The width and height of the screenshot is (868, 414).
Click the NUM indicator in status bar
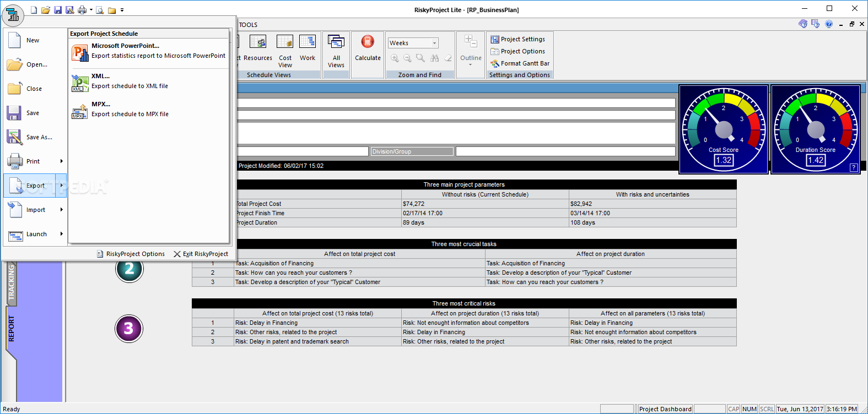(x=750, y=409)
